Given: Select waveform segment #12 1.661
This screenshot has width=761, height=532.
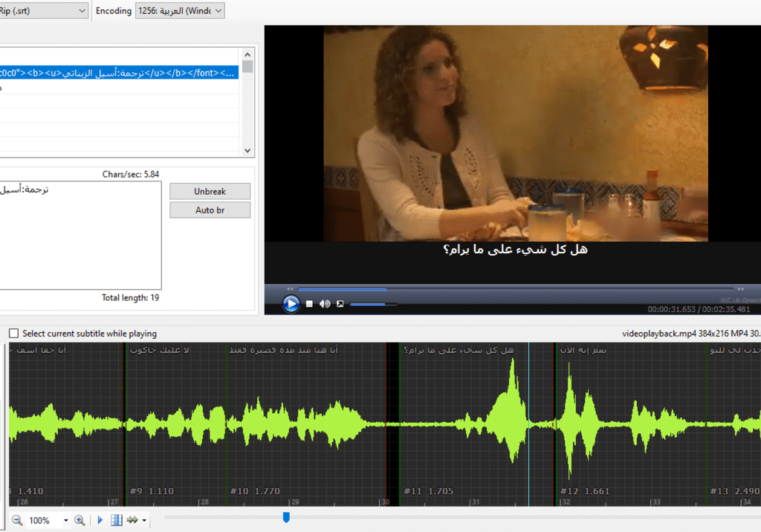Looking at the screenshot, I should [x=630, y=425].
